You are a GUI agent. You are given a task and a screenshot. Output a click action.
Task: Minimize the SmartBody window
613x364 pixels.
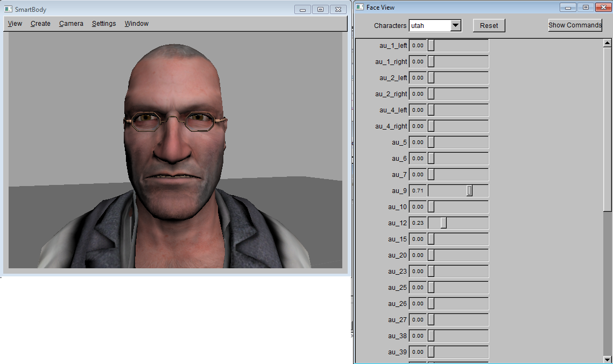(x=302, y=9)
